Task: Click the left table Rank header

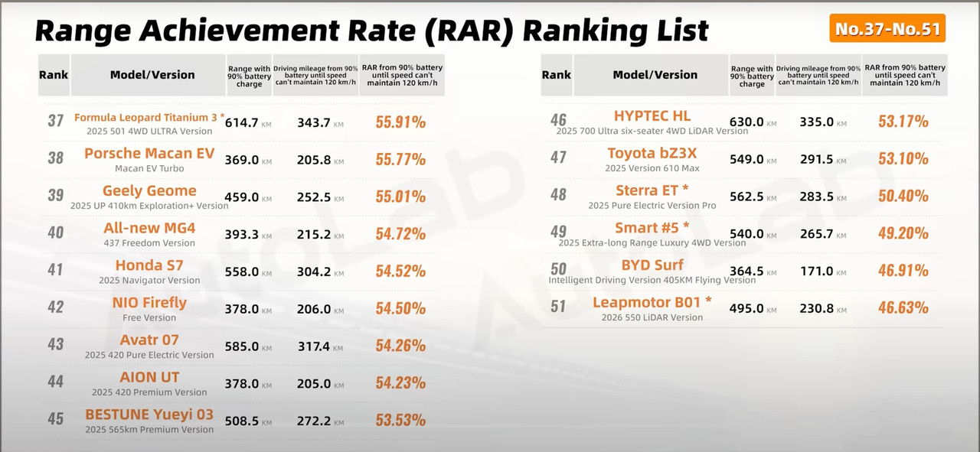Action: click(54, 75)
